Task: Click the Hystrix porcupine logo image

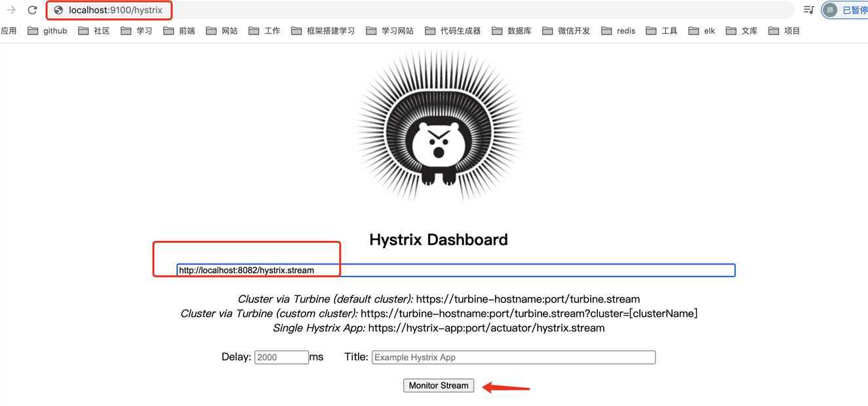Action: pos(439,125)
